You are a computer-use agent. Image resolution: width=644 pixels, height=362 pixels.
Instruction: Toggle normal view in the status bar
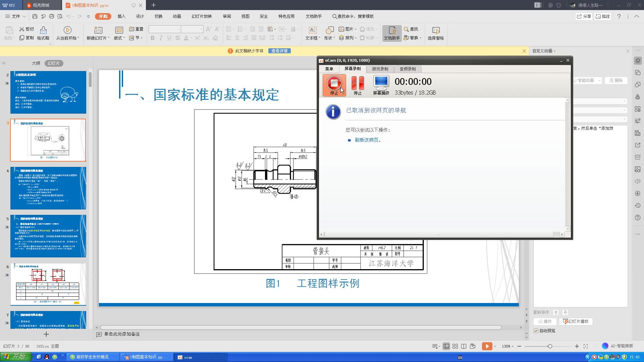pyautogui.click(x=446, y=346)
